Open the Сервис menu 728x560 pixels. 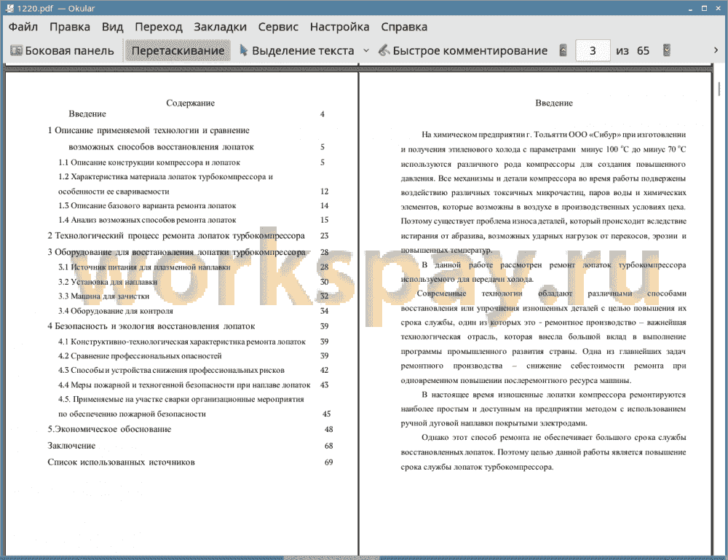278,27
